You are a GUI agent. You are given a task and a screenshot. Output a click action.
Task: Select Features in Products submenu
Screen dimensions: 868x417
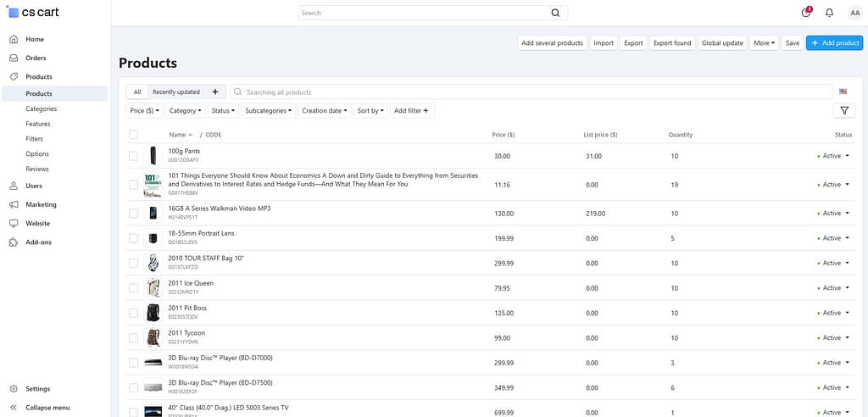coord(37,124)
